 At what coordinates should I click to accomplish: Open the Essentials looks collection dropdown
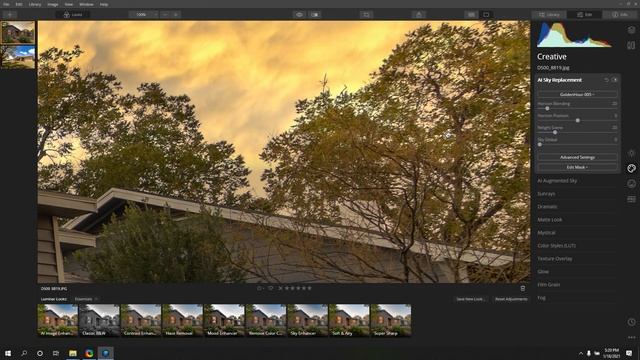tap(86, 299)
